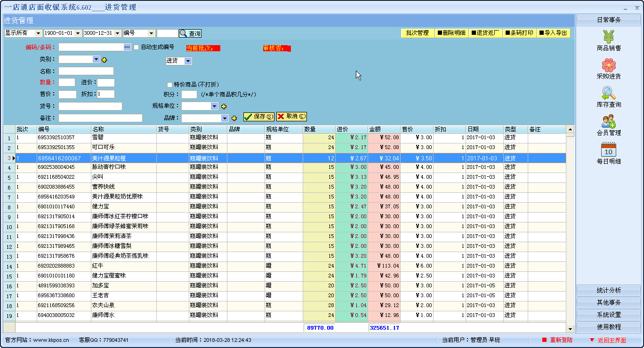This screenshot has height=348, width=644.
Task: Click the ellipsis browse button in 编码/条码 field
Action: coord(127,47)
